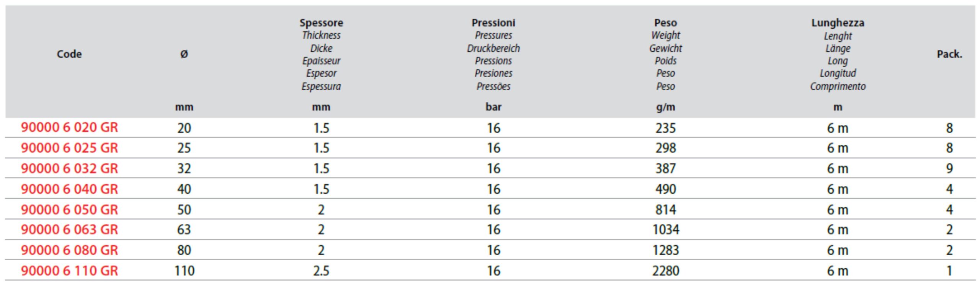The image size is (980, 292).
Task: Click the Pack. column header
Action: pos(949,54)
